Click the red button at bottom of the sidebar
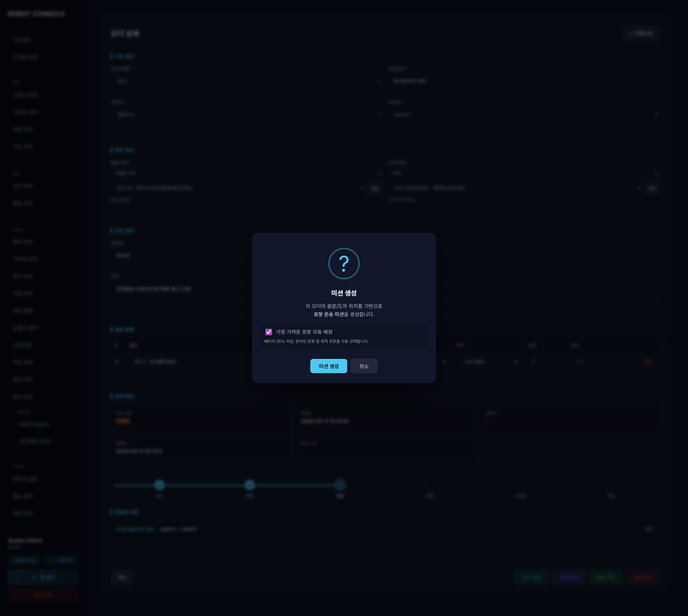Viewport: 688px width, 616px height. click(x=43, y=595)
